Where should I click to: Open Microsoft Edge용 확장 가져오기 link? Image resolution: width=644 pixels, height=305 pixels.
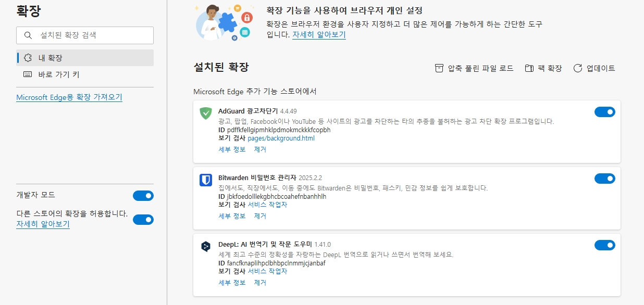(x=69, y=97)
